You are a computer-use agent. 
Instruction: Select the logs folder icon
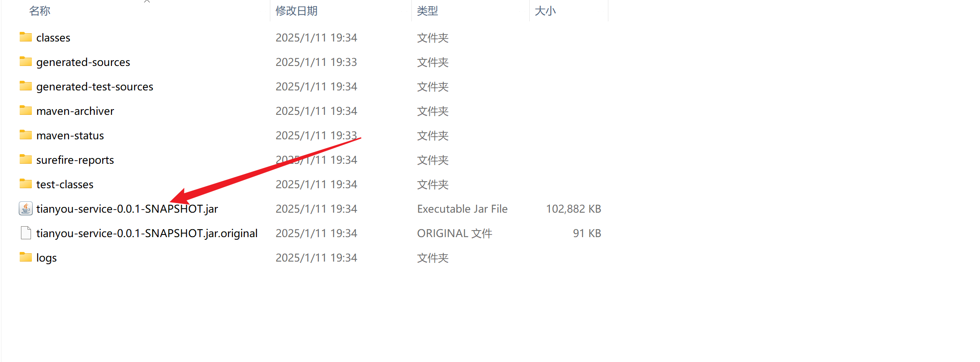click(x=26, y=257)
